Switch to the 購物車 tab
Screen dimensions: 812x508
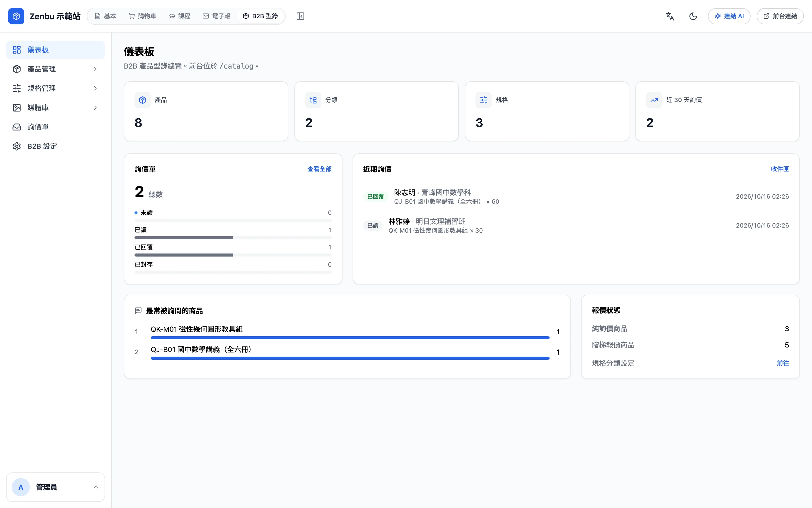click(x=143, y=16)
